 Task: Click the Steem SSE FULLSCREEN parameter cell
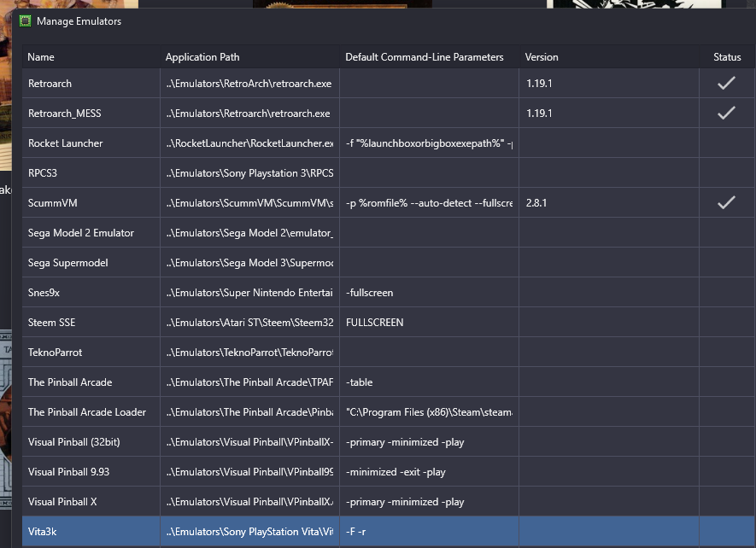(375, 323)
